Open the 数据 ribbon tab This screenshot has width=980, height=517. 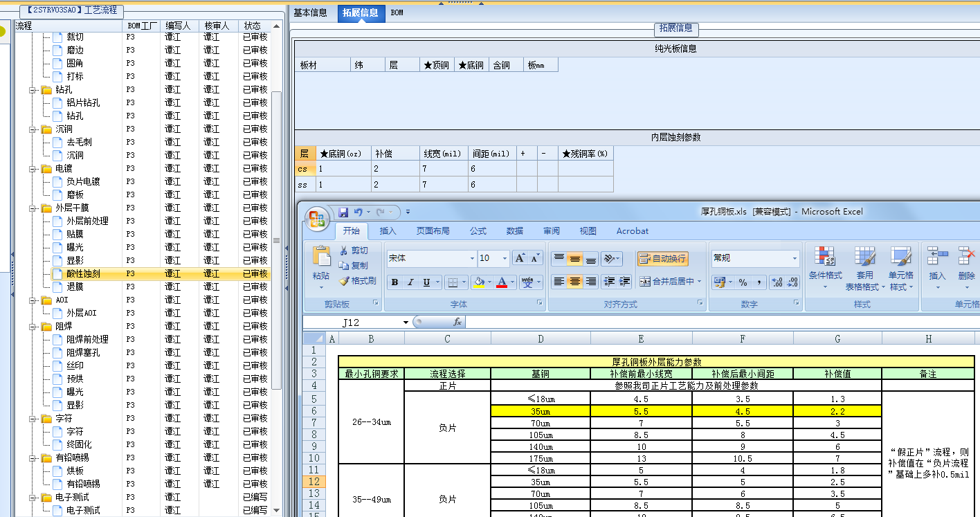[515, 231]
